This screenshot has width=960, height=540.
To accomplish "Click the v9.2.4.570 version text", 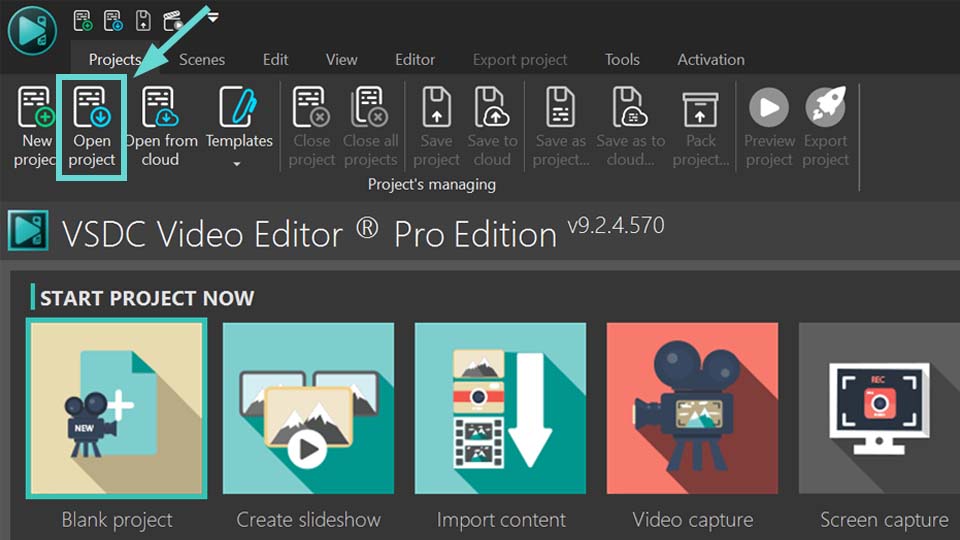I will [x=615, y=225].
